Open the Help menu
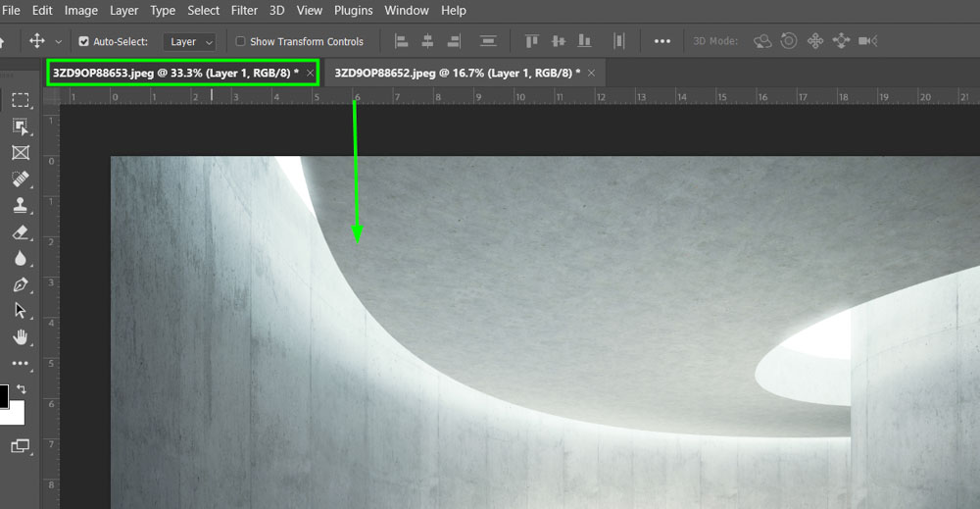980x509 pixels. (x=453, y=11)
